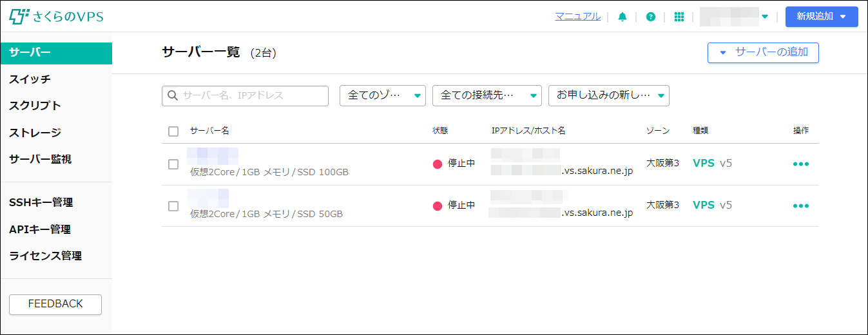Click the 新規追加 button
This screenshot has width=868, height=335.
point(821,17)
